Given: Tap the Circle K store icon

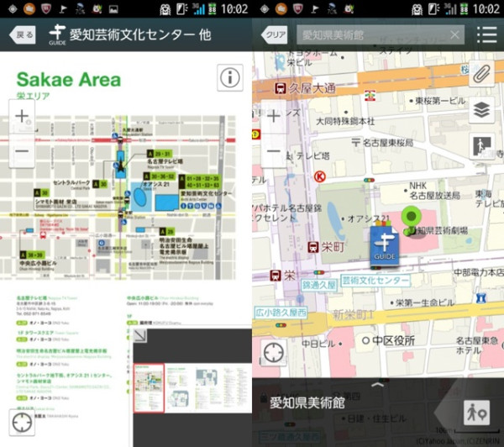Looking at the screenshot, I should pos(320,176).
